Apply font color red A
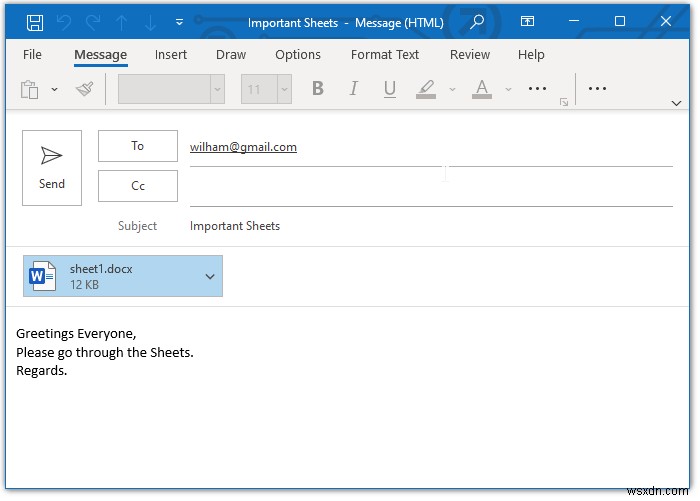Screen dimensions: 700x501 coord(482,89)
